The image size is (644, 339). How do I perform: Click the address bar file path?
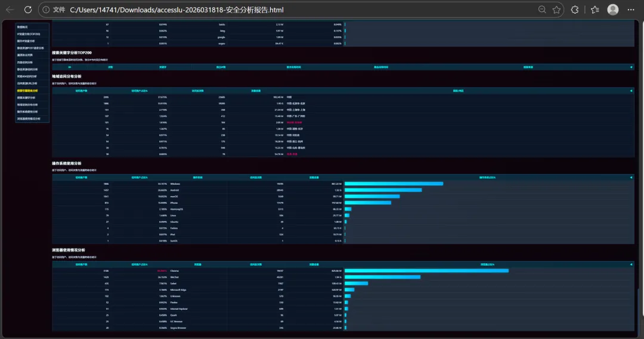click(177, 10)
